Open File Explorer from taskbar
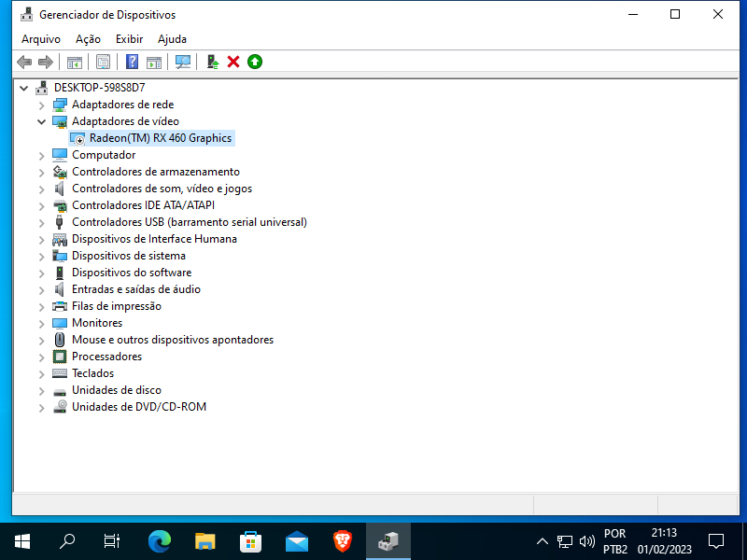This screenshot has width=747, height=560. coord(205,541)
